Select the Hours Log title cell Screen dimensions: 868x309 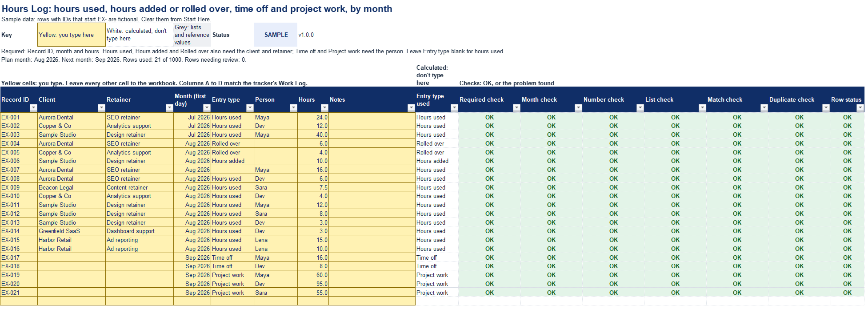tap(197, 9)
